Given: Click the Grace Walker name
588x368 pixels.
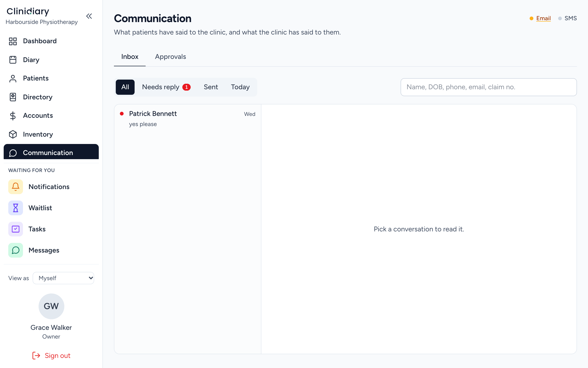Looking at the screenshot, I should coord(51,328).
